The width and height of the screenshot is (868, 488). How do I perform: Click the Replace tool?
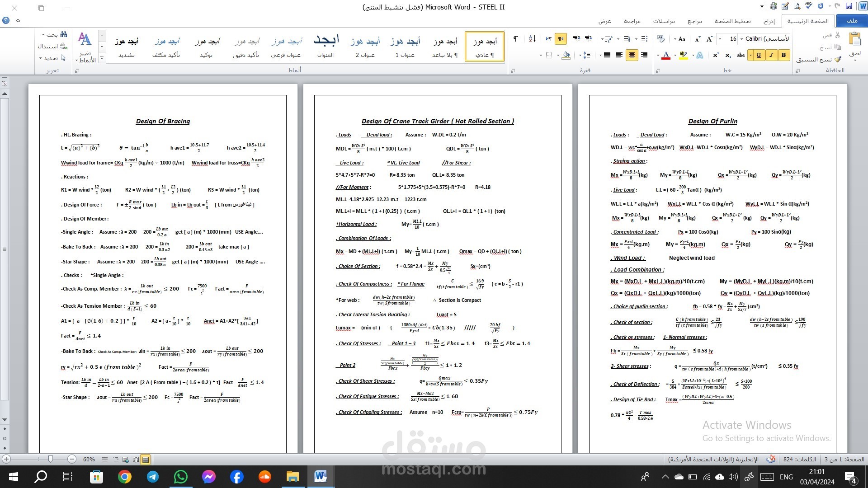pyautogui.click(x=52, y=46)
